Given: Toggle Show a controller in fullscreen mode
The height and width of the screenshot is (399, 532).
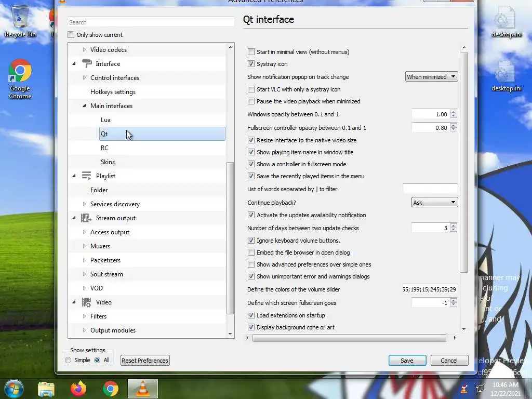Looking at the screenshot, I should click(x=251, y=164).
